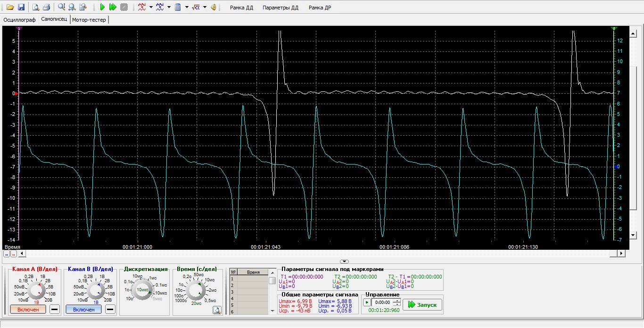Image resolution: width=644 pixels, height=328 pixels.
Task: Click the zoom-area magnifier toolbar icon
Action: point(83,7)
